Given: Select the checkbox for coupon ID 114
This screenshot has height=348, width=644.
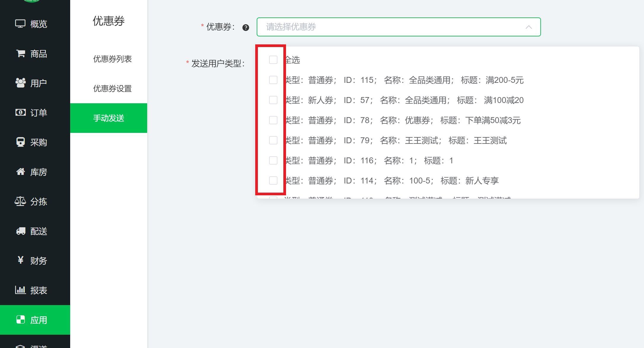Looking at the screenshot, I should pos(273,181).
